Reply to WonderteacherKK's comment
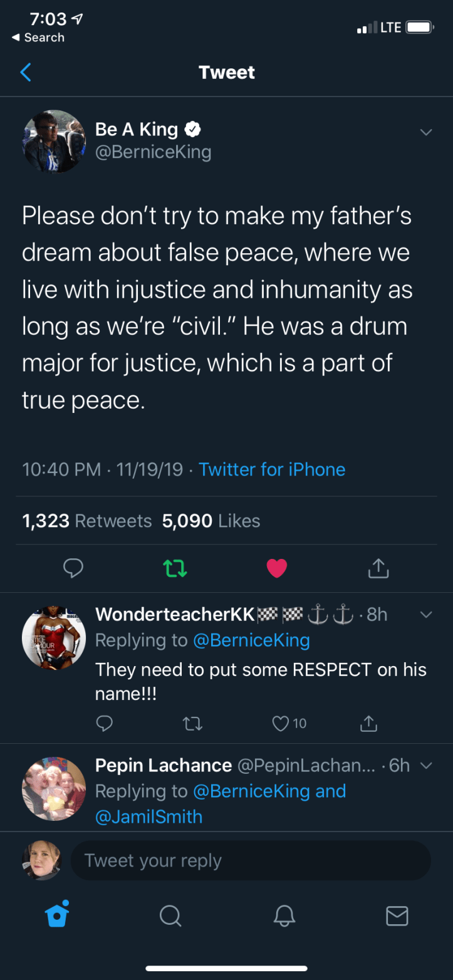This screenshot has height=980, width=453. pyautogui.click(x=104, y=724)
